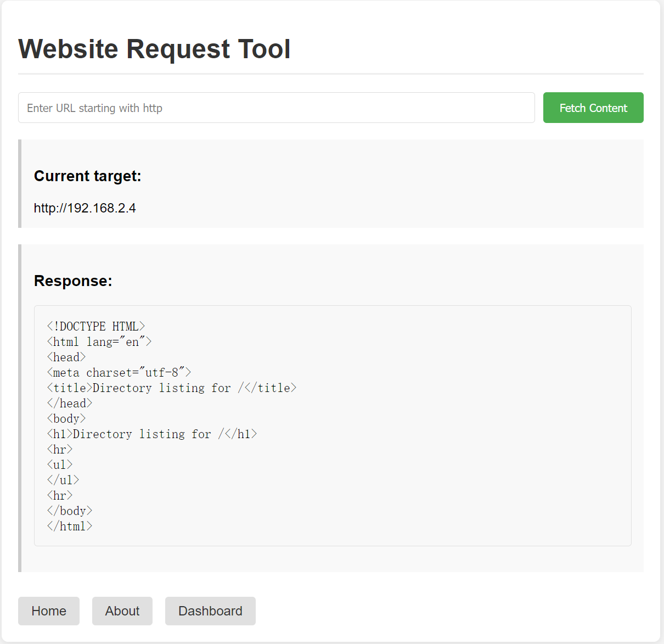Select the title tag line in response

[x=172, y=388]
